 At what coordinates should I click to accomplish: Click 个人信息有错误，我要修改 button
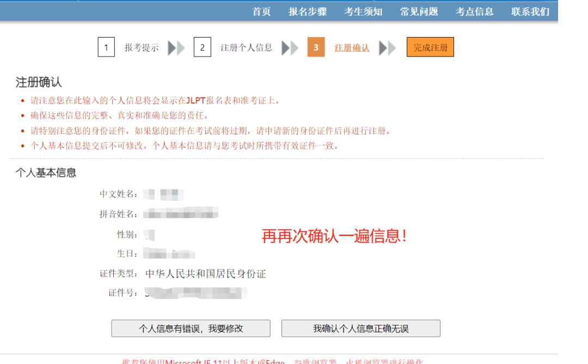[x=191, y=329]
